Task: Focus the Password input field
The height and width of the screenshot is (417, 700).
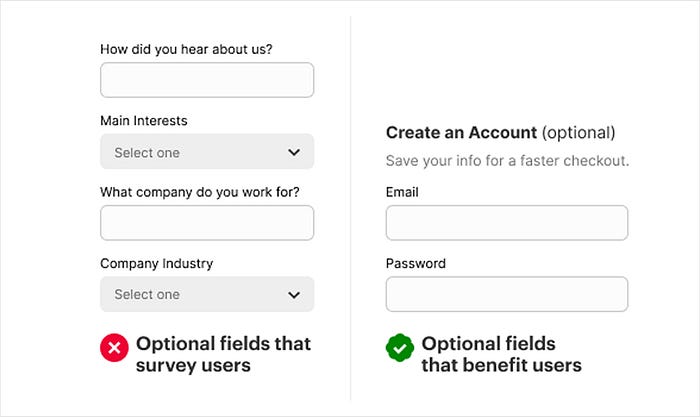Action: pyautogui.click(x=506, y=294)
